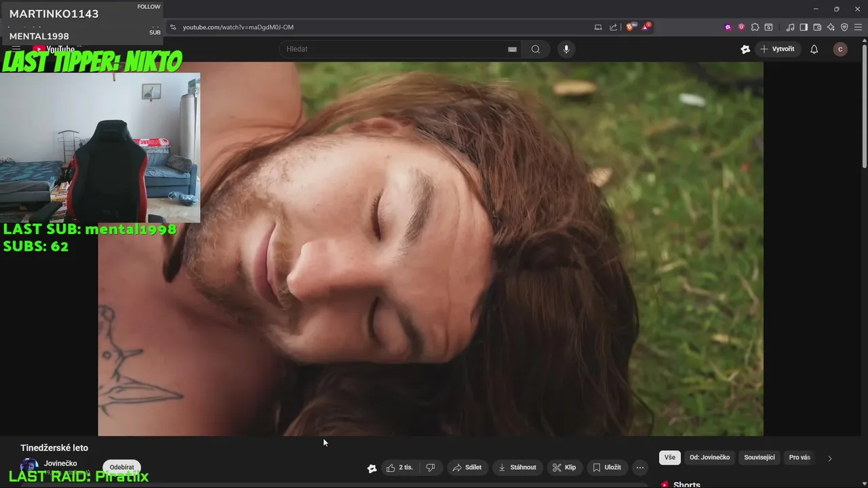Image resolution: width=868 pixels, height=488 pixels.
Task: Toggle the browser sidebar panel
Action: (x=804, y=27)
